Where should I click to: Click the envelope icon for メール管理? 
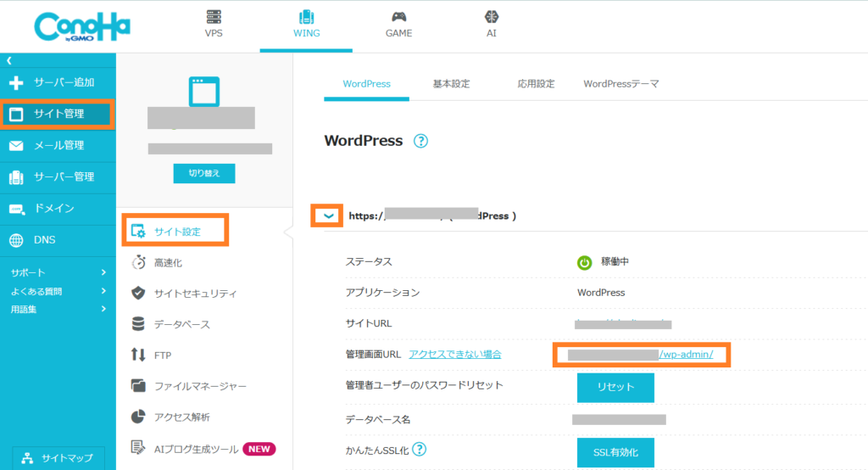(x=16, y=146)
